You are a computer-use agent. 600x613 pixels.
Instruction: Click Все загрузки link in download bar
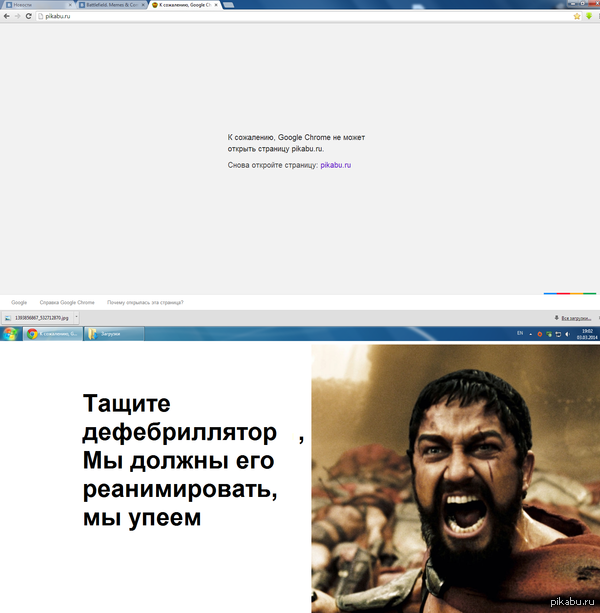(x=575, y=318)
